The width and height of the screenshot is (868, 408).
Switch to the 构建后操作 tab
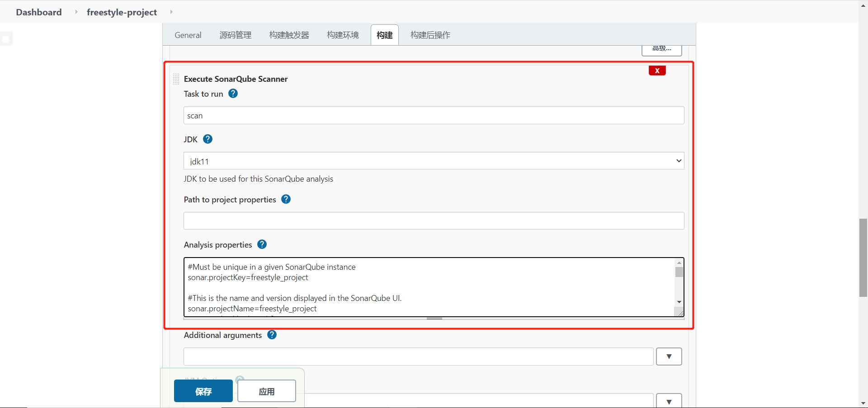pos(430,35)
